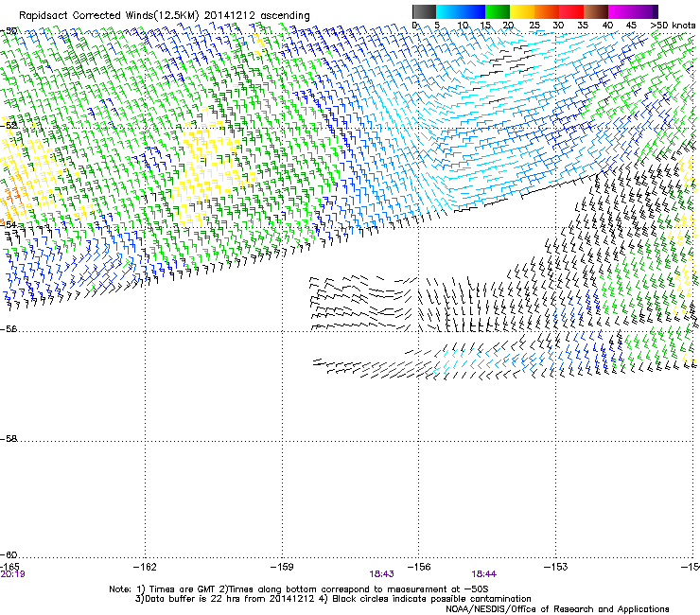700x615 pixels.
Task: Click the -153 longitude axis label
Action: pyautogui.click(x=556, y=567)
